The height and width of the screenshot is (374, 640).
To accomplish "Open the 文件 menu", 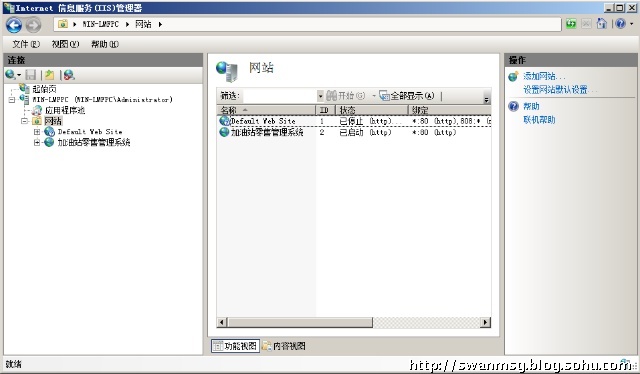I will [x=26, y=44].
